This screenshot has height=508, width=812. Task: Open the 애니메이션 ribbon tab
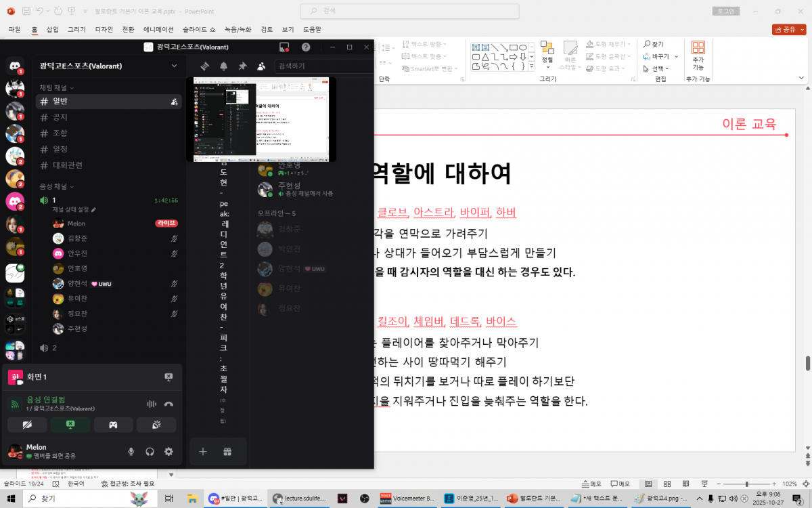click(158, 30)
